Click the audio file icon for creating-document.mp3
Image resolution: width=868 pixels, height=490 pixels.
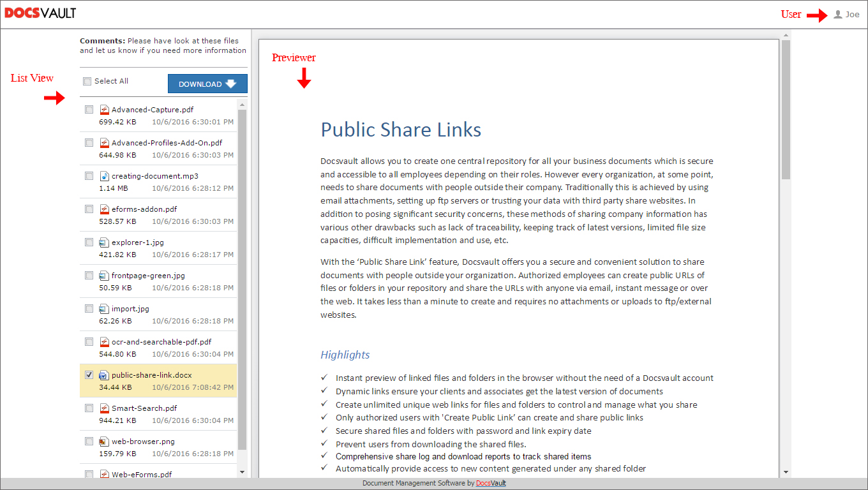(105, 176)
